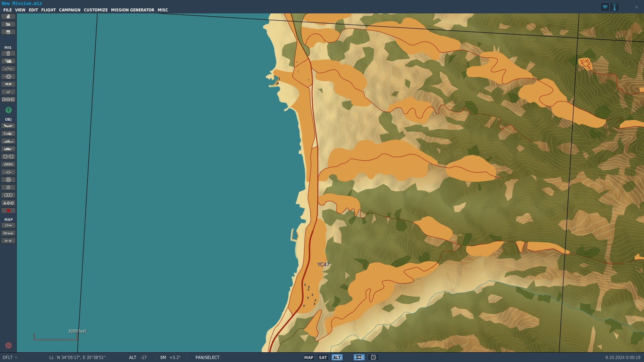Click the red exit icon at bottom left
This screenshot has height=362, width=644.
tap(9, 345)
